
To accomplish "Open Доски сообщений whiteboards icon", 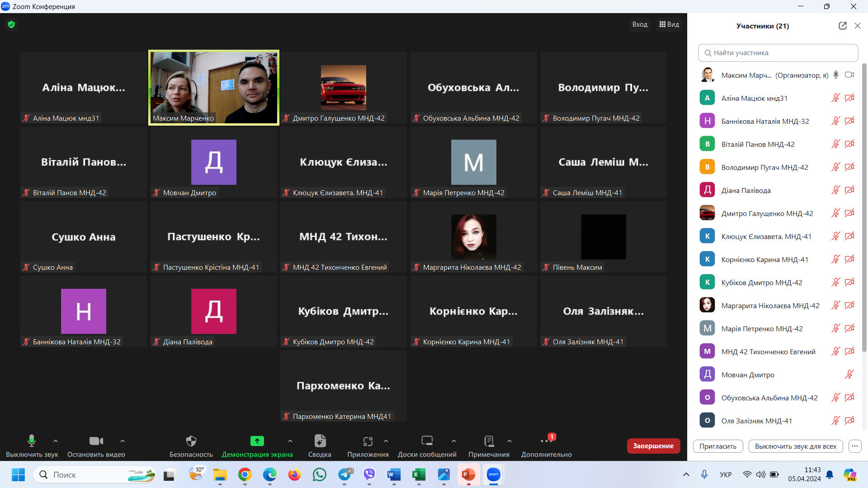I will 427,441.
